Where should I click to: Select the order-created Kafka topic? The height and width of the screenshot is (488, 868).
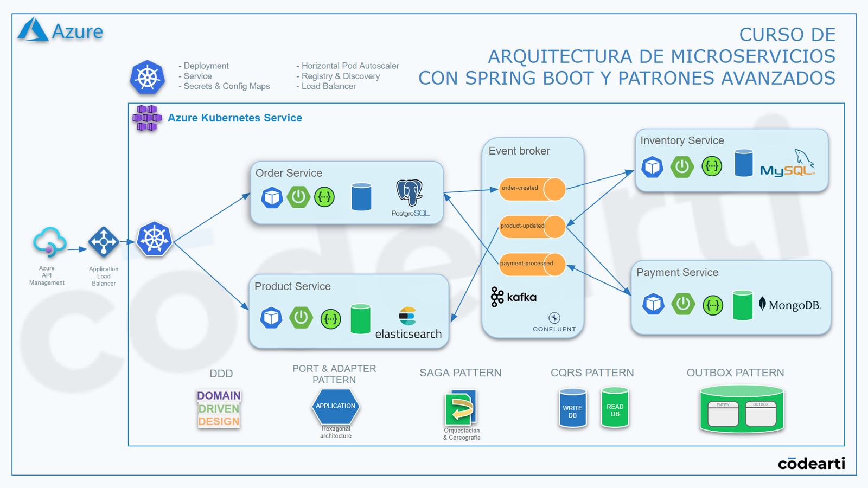[532, 189]
